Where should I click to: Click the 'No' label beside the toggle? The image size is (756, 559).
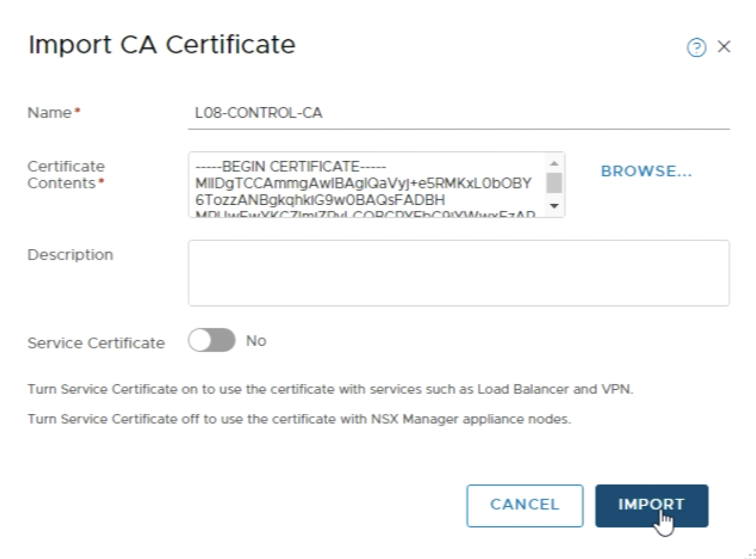click(256, 341)
